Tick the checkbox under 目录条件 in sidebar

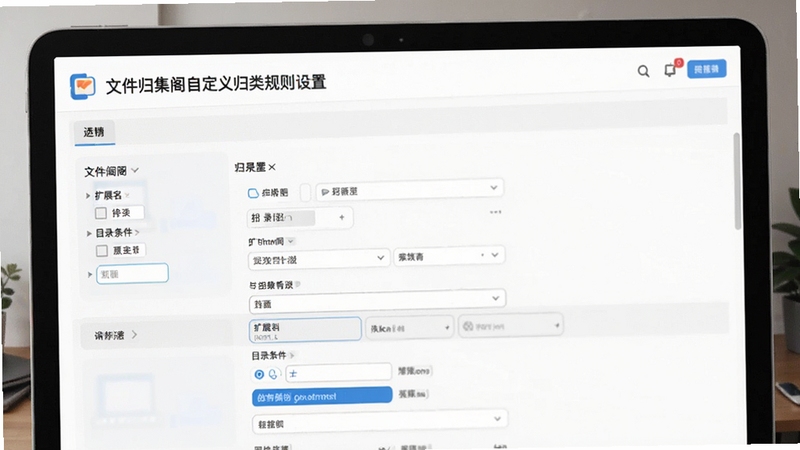point(102,251)
